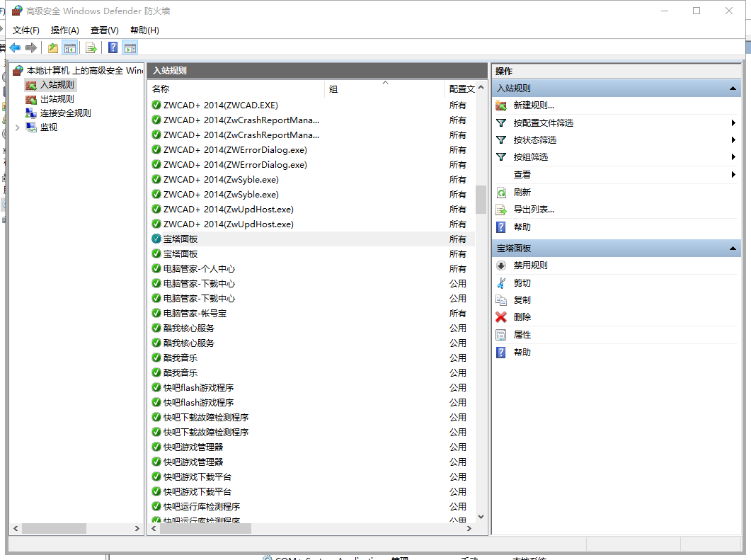Click the New Rule (新建规则) icon
Viewport: 751px width, 560px height.
pyautogui.click(x=501, y=105)
